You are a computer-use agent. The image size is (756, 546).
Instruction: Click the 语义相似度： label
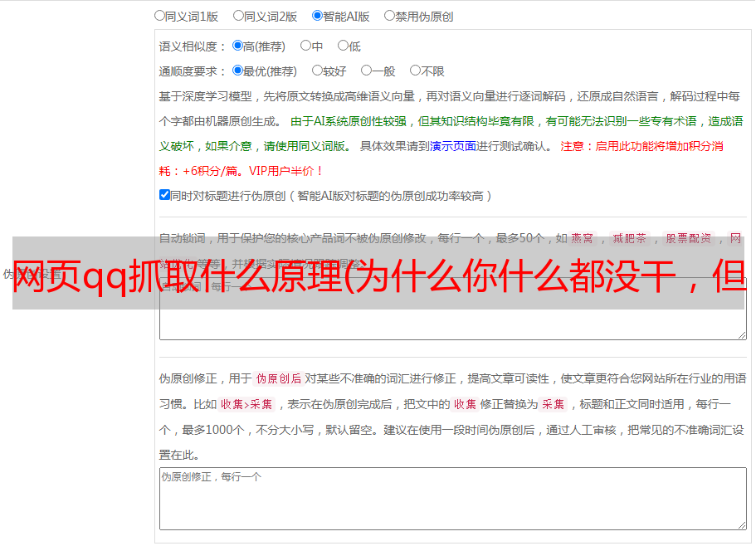click(x=193, y=46)
